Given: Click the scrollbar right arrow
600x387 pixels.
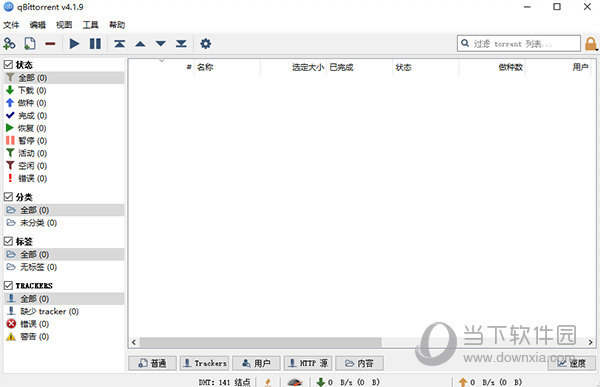Looking at the screenshot, I should coord(590,342).
